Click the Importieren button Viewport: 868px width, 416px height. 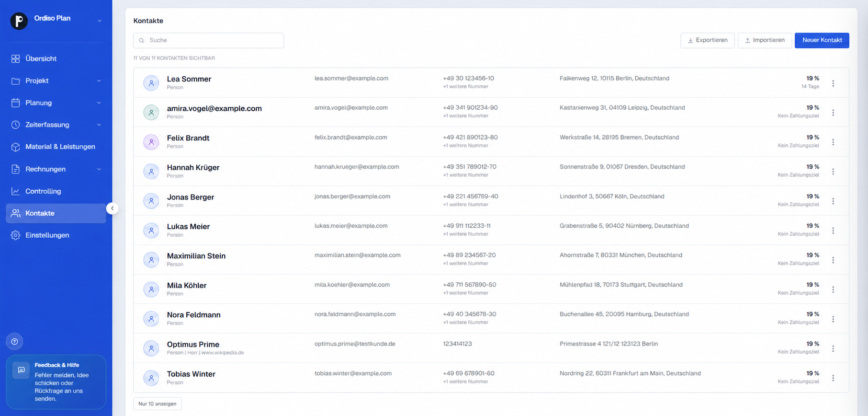click(x=765, y=40)
